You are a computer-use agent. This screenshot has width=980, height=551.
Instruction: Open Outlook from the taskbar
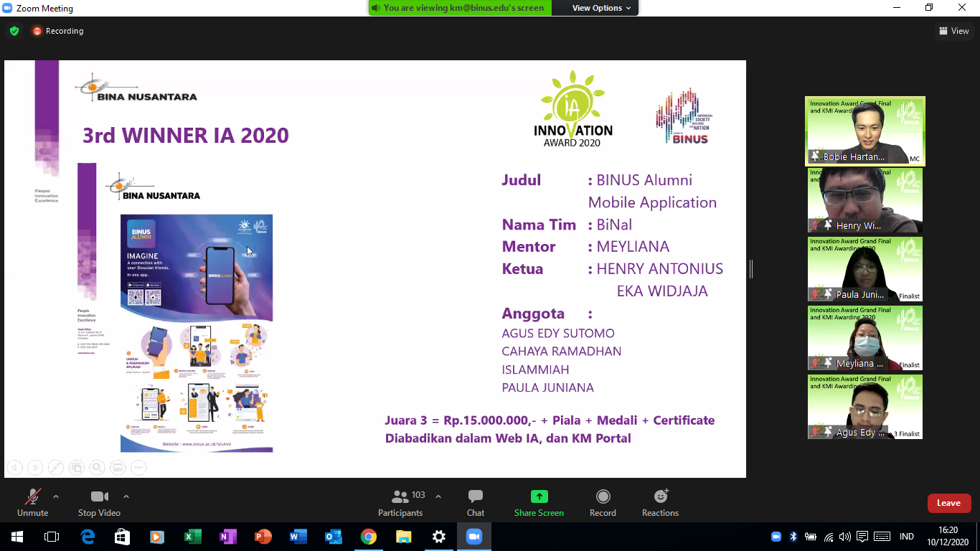coord(334,537)
